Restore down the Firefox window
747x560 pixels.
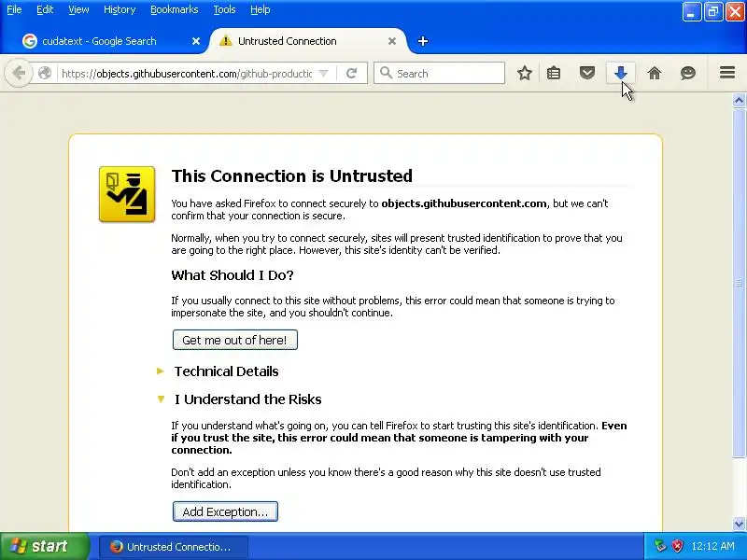(712, 12)
